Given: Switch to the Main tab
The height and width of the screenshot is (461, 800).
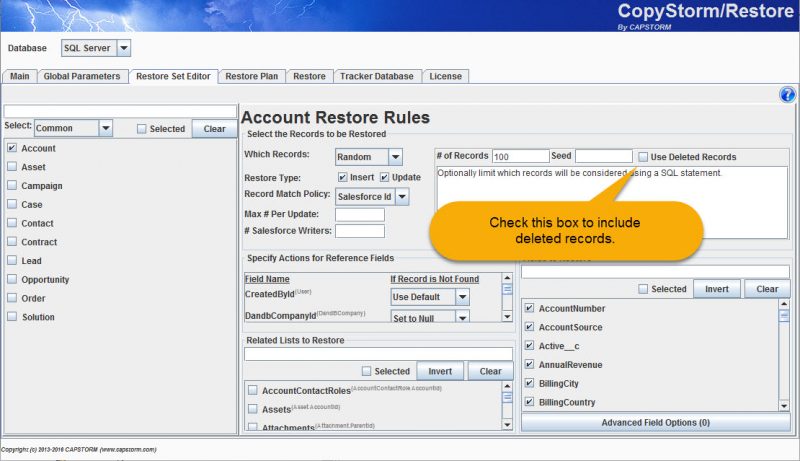Looking at the screenshot, I should [19, 76].
